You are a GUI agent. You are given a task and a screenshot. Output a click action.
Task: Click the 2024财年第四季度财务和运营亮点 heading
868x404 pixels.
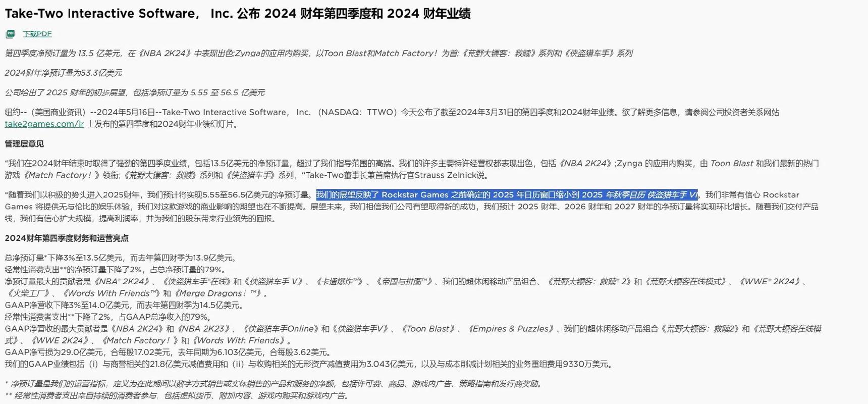pyautogui.click(x=67, y=238)
